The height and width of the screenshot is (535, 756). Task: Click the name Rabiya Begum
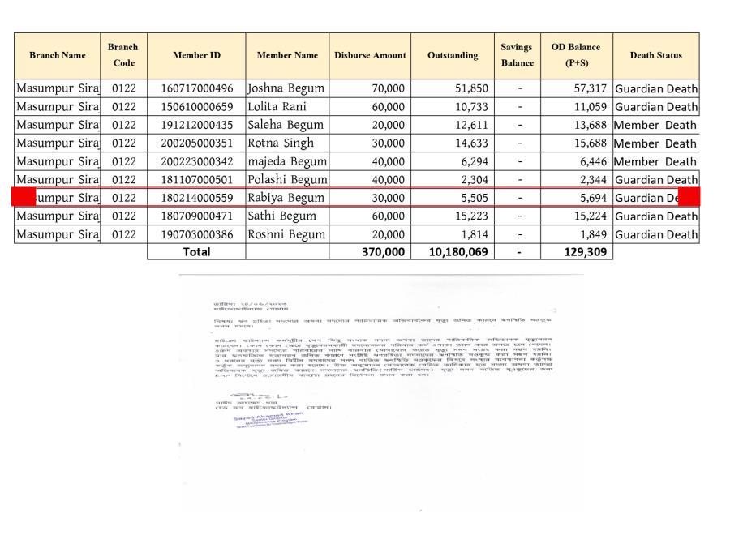coord(286,198)
